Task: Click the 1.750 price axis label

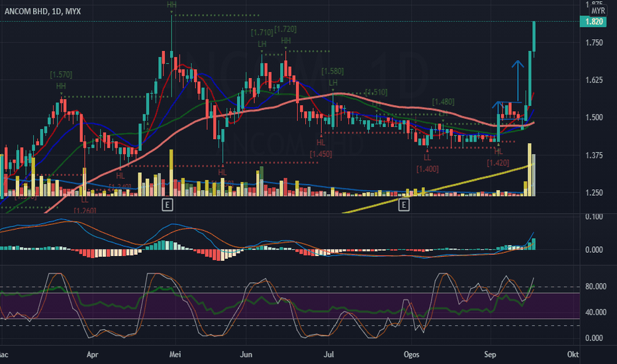Action: 594,42
